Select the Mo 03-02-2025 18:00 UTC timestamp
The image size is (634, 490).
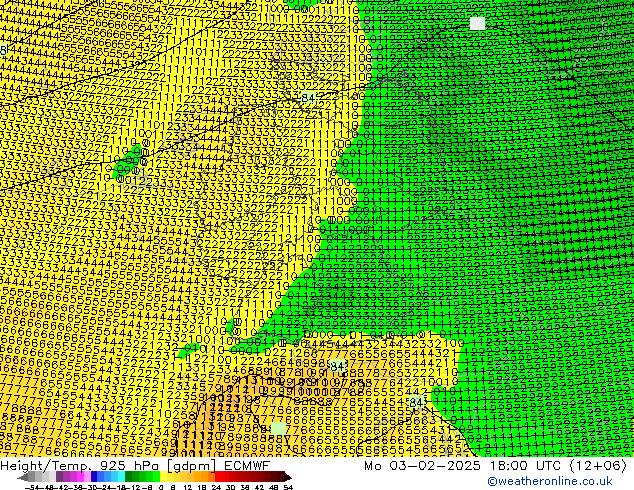coord(462,466)
